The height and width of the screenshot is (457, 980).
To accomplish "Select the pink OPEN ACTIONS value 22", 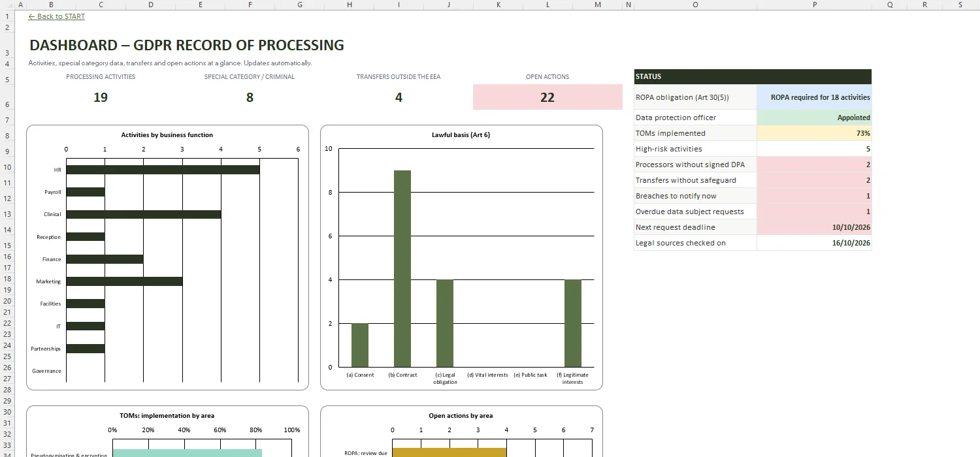I will pos(547,97).
